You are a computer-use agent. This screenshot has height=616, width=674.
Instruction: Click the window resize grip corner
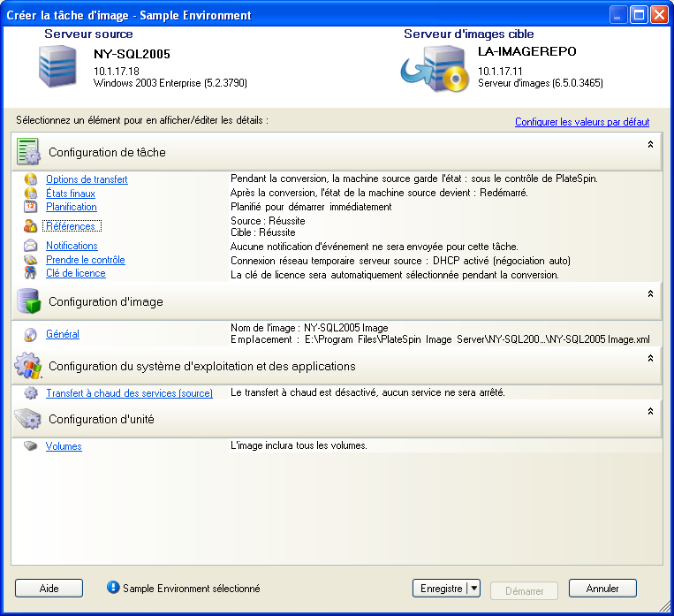pyautogui.click(x=665, y=606)
